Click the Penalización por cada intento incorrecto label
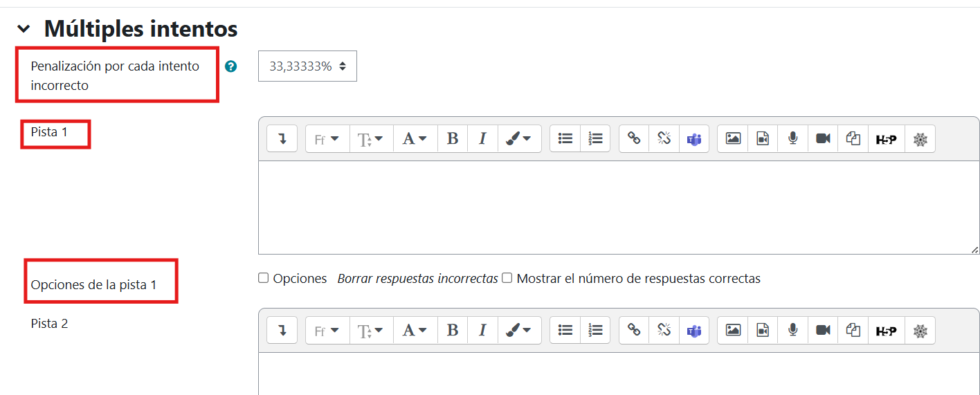 pyautogui.click(x=115, y=76)
